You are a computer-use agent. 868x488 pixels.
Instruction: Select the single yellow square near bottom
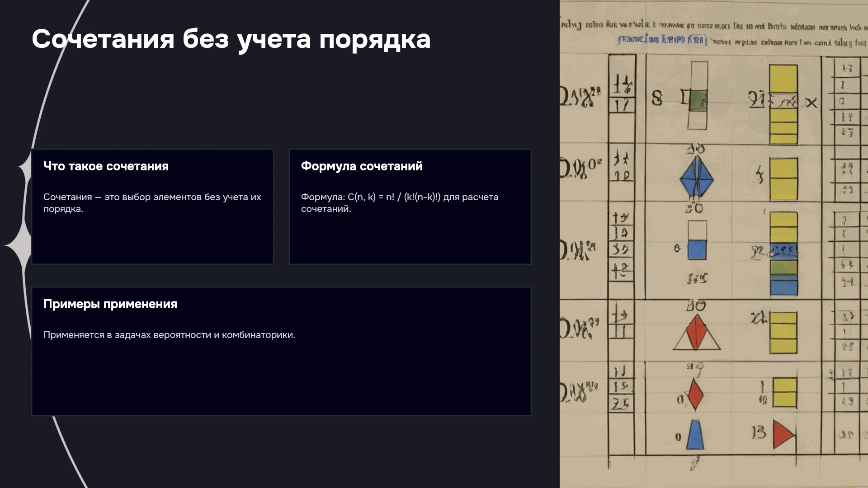pyautogui.click(x=785, y=393)
